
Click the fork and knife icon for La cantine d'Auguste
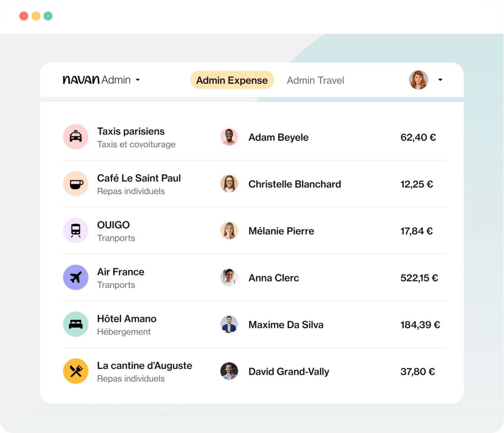(x=76, y=371)
